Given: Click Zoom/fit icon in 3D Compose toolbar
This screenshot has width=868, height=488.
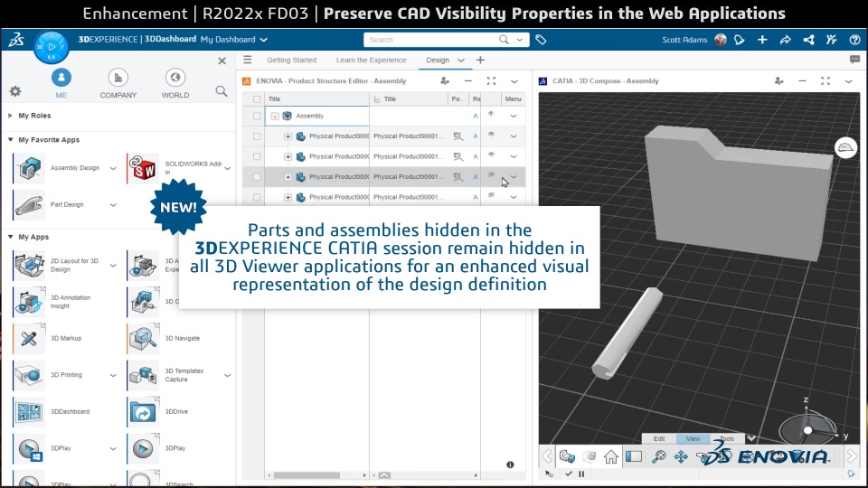Looking at the screenshot, I should [659, 456].
